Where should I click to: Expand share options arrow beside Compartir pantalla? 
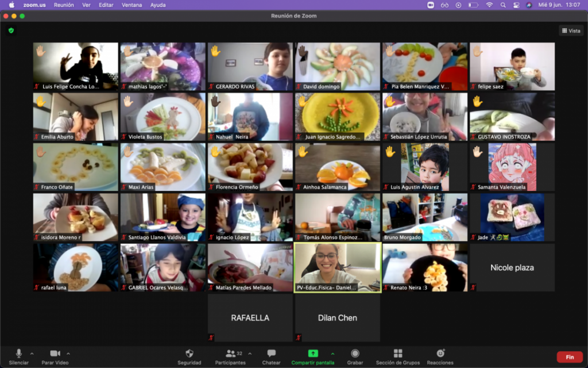tap(332, 353)
